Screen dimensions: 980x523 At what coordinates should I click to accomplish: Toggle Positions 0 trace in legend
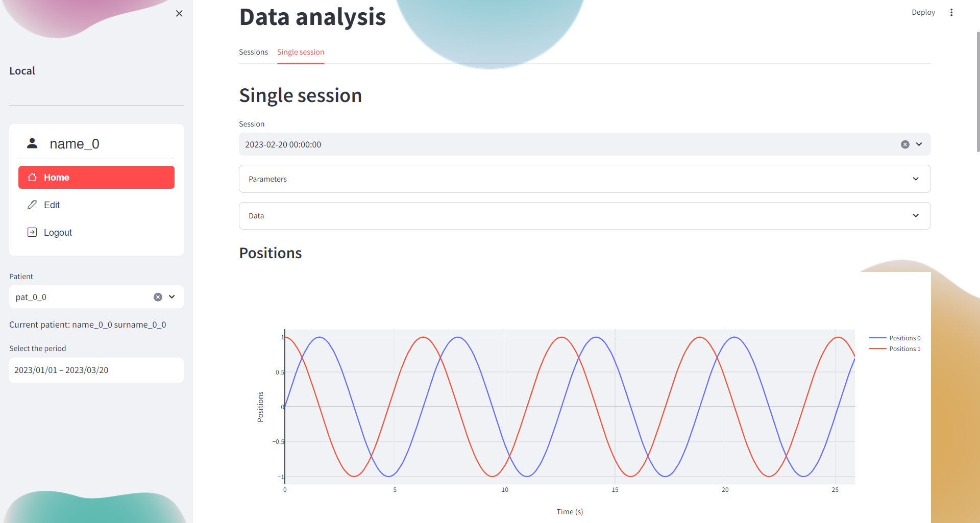[904, 338]
